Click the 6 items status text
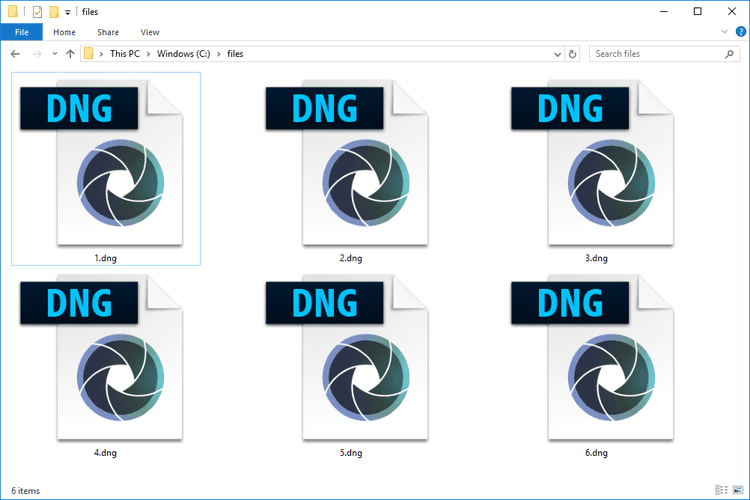 25,491
